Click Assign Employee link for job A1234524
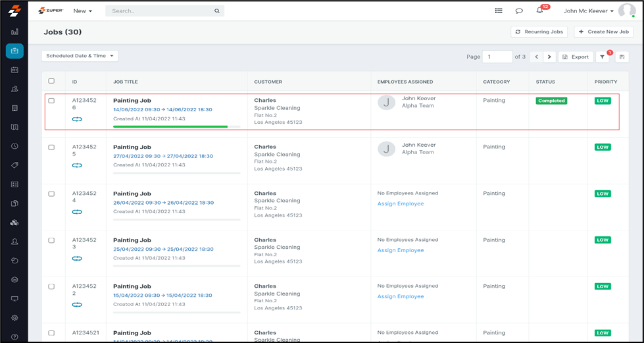 pyautogui.click(x=401, y=204)
